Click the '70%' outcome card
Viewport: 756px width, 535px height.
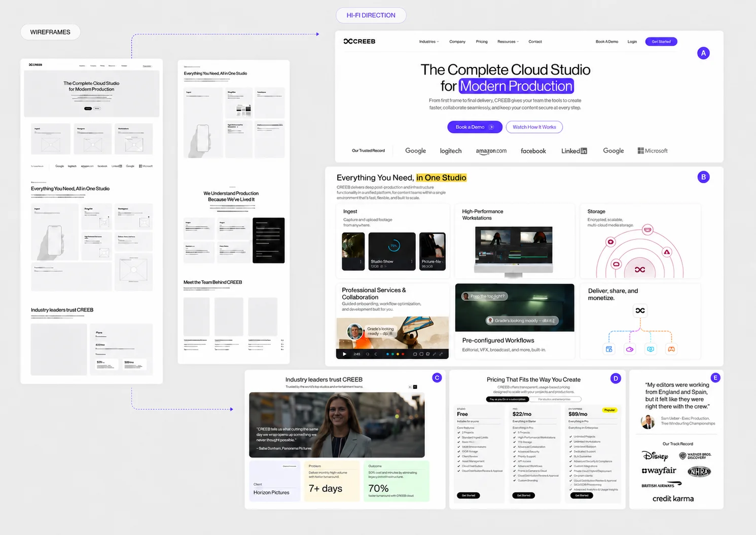[397, 481]
